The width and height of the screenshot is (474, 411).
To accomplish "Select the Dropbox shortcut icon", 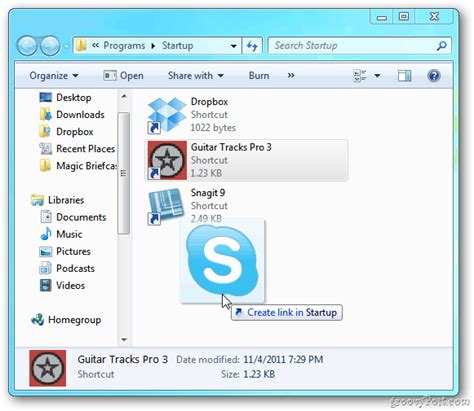I will coord(166,115).
